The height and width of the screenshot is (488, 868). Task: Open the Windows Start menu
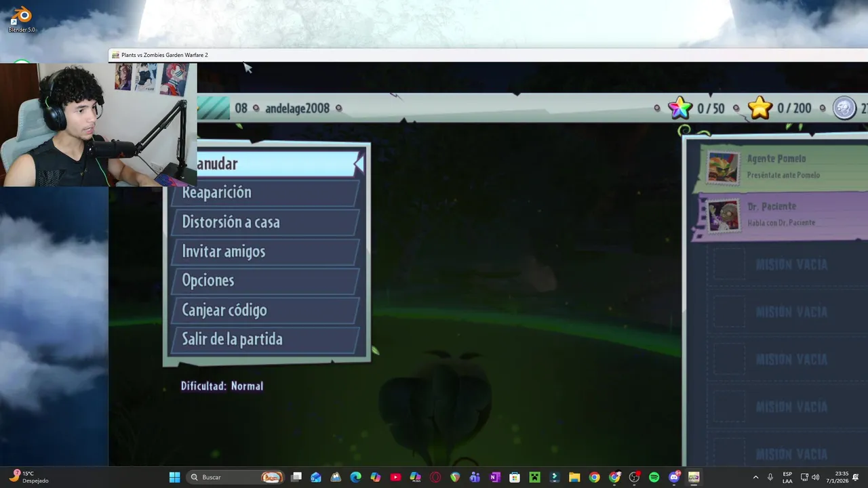click(x=174, y=477)
